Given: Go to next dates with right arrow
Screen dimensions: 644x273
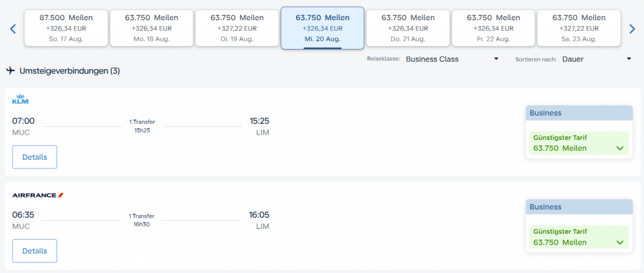Looking at the screenshot, I should tap(633, 28).
